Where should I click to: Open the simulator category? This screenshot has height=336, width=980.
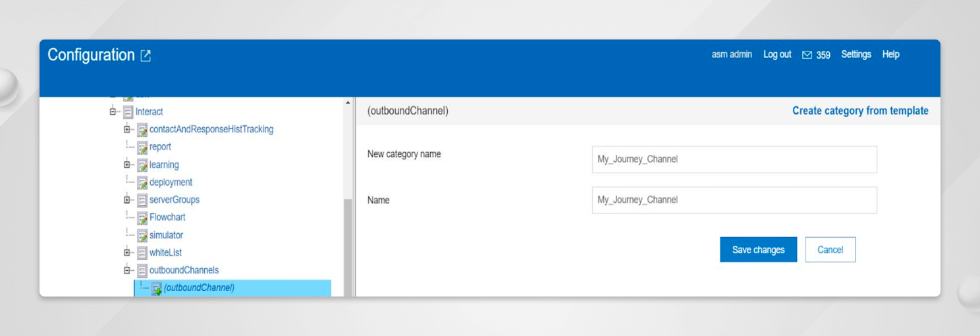(x=166, y=235)
